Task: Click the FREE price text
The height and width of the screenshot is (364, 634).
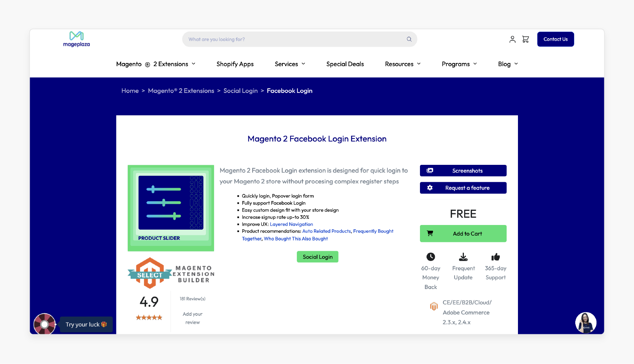Action: point(463,214)
